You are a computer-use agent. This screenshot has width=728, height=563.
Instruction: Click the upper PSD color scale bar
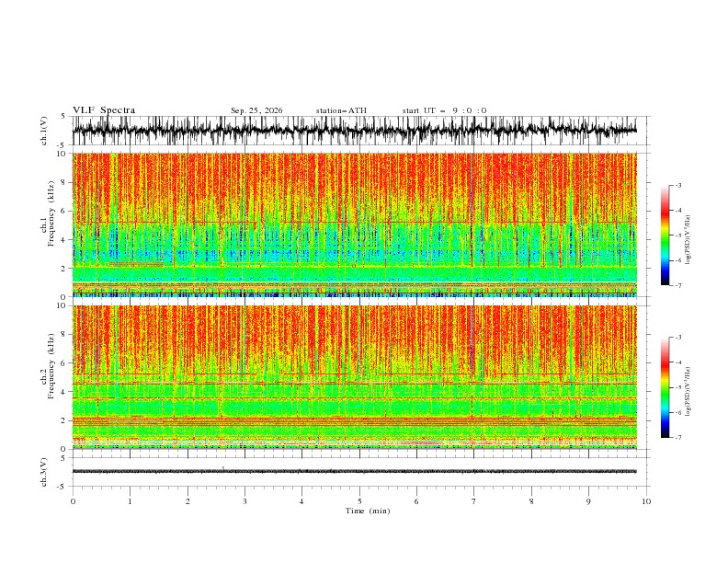[665, 235]
